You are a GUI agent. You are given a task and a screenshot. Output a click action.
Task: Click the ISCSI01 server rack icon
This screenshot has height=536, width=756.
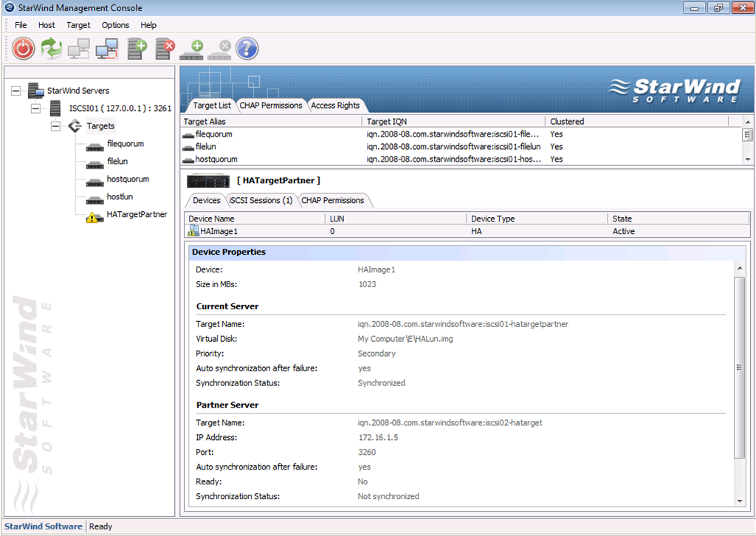coord(55,109)
